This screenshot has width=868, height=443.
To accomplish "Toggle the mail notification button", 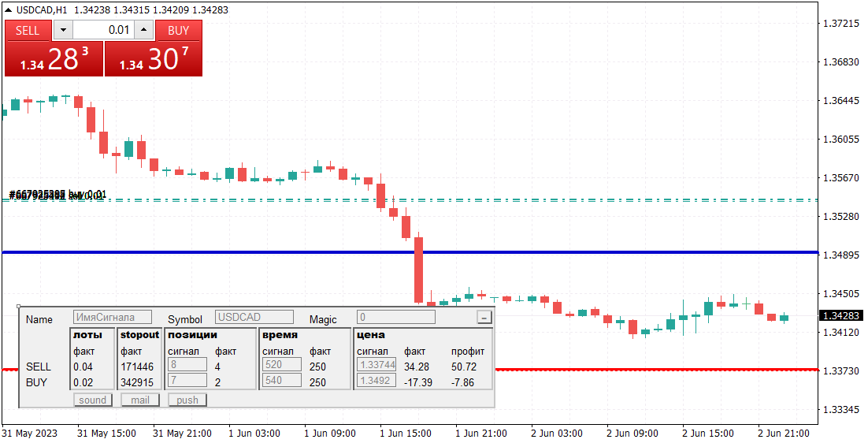I will pos(140,400).
